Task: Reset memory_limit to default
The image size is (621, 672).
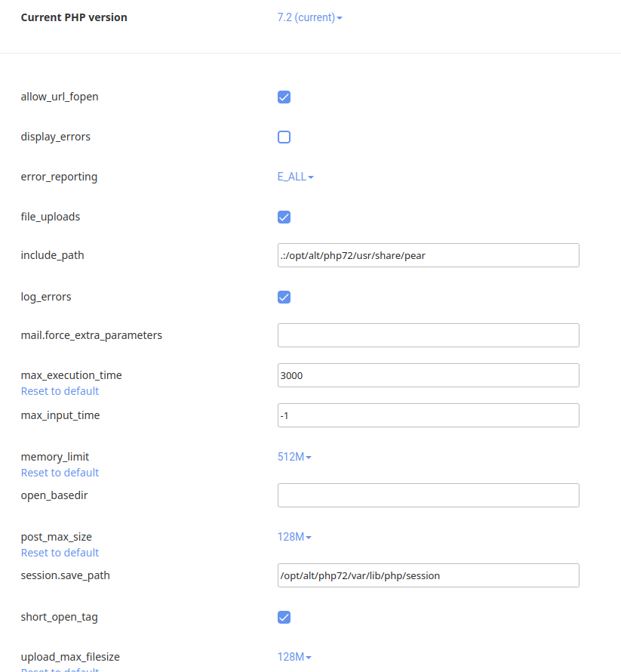Action: [60, 473]
